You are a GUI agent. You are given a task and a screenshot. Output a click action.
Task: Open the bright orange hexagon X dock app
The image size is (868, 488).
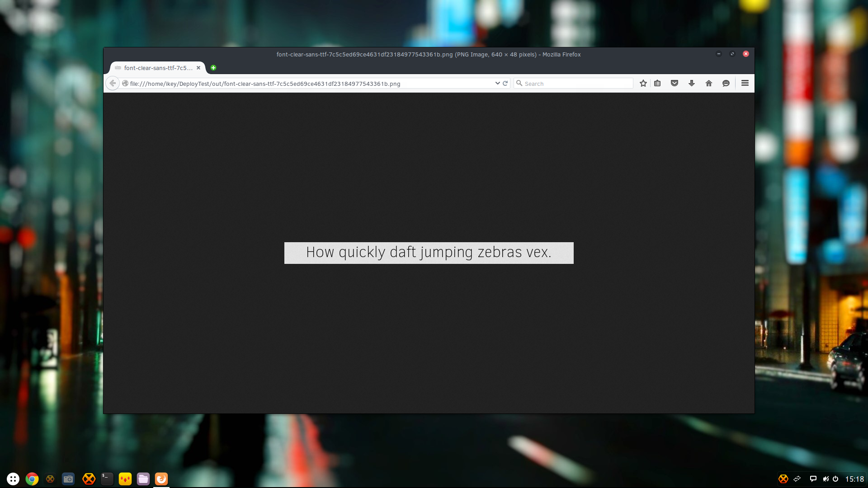(89, 479)
